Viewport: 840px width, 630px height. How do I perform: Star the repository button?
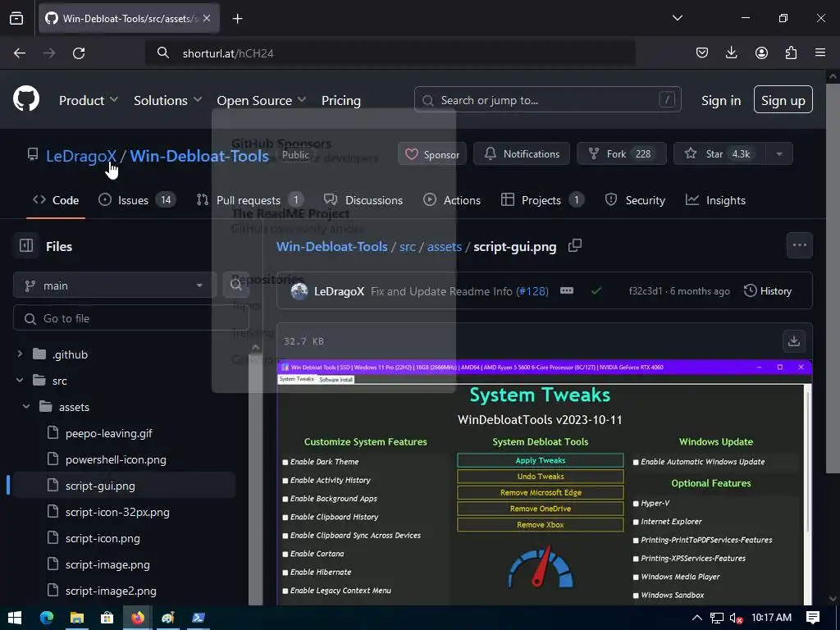[x=720, y=153]
